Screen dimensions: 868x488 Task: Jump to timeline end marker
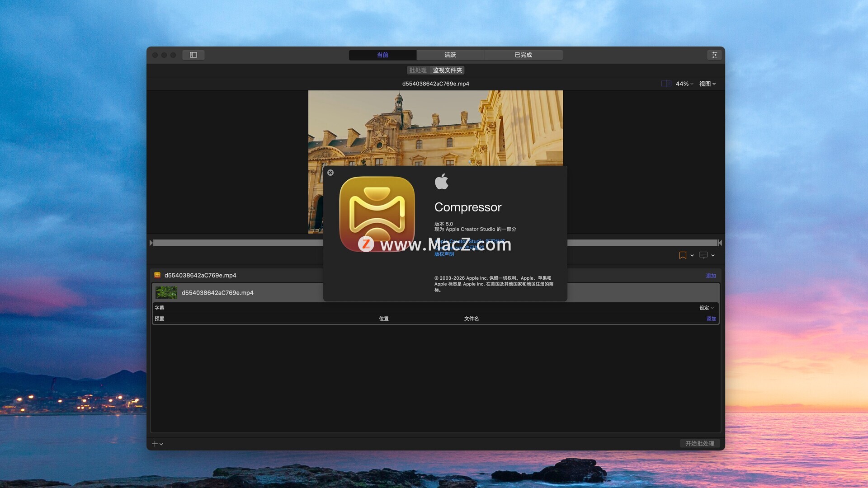pos(720,243)
